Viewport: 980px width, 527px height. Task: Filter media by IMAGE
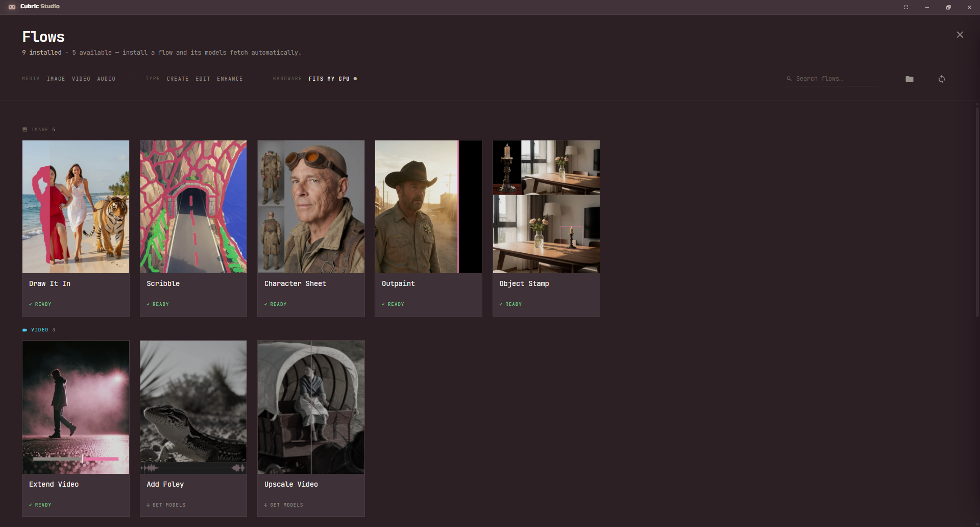56,79
